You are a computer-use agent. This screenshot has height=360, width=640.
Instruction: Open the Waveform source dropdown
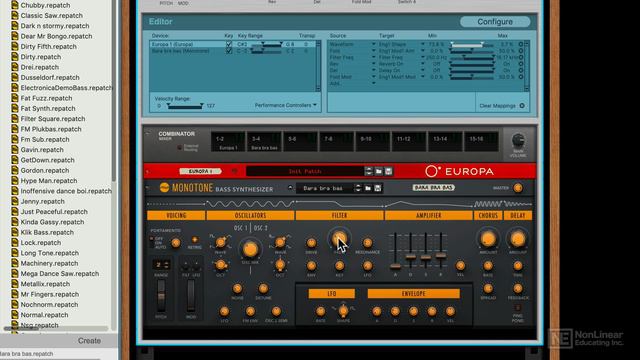373,44
